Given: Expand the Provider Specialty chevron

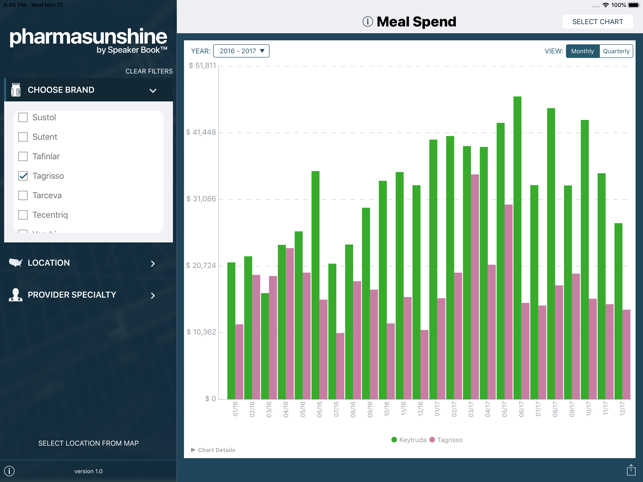Looking at the screenshot, I should (x=153, y=295).
